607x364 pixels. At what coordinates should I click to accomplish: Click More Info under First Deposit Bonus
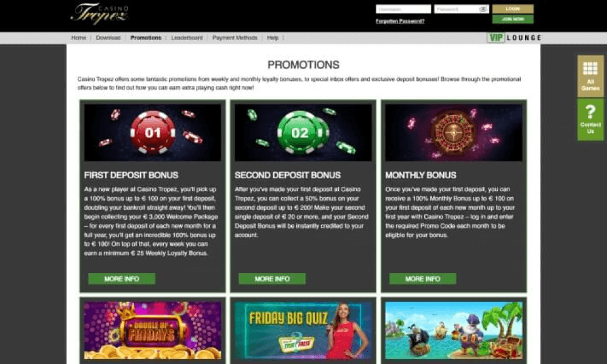tap(121, 278)
